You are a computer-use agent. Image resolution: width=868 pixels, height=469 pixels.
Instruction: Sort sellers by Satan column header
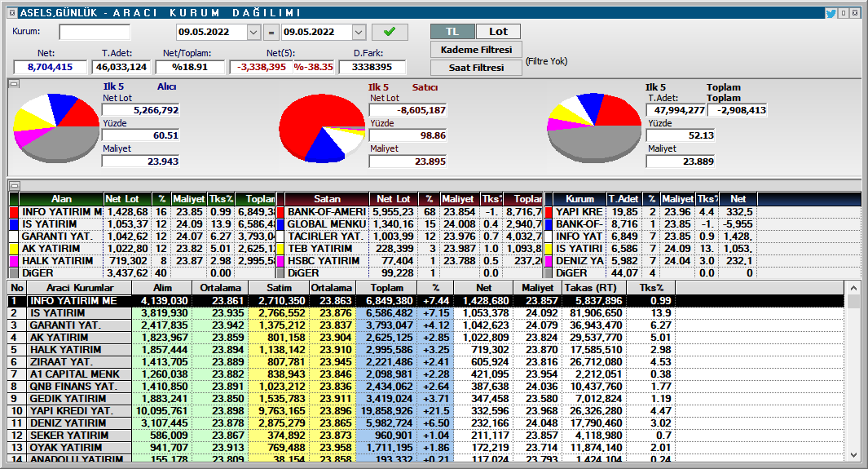click(x=327, y=199)
